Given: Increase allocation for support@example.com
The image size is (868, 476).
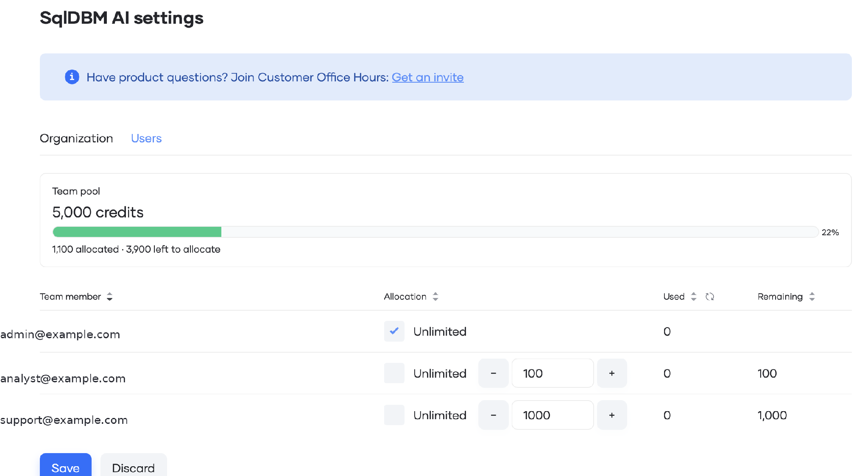Looking at the screenshot, I should (x=612, y=415).
